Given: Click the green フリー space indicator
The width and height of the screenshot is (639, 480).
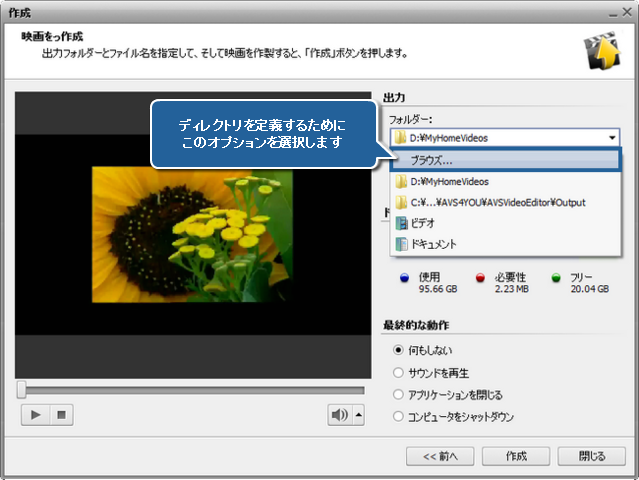Looking at the screenshot, I should pos(556,279).
